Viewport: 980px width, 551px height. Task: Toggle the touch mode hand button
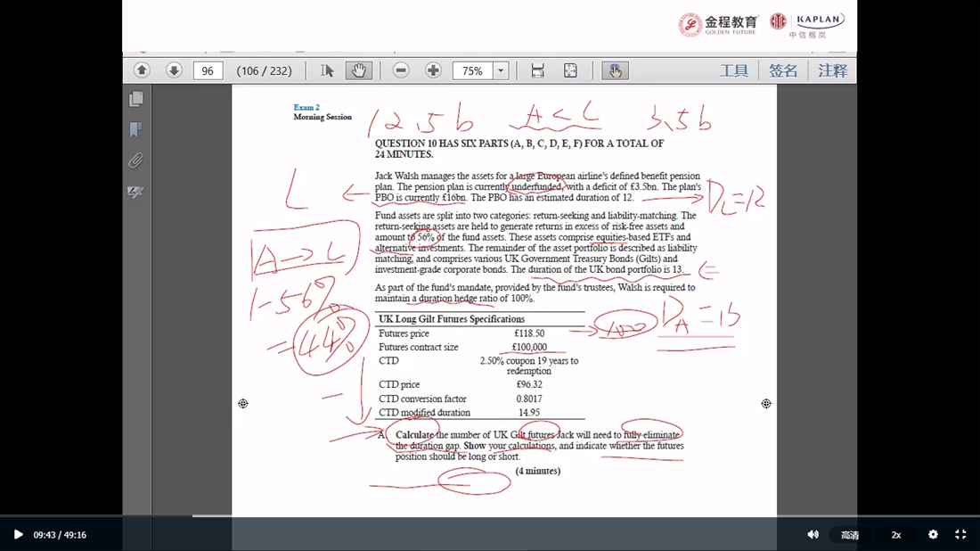pyautogui.click(x=615, y=70)
